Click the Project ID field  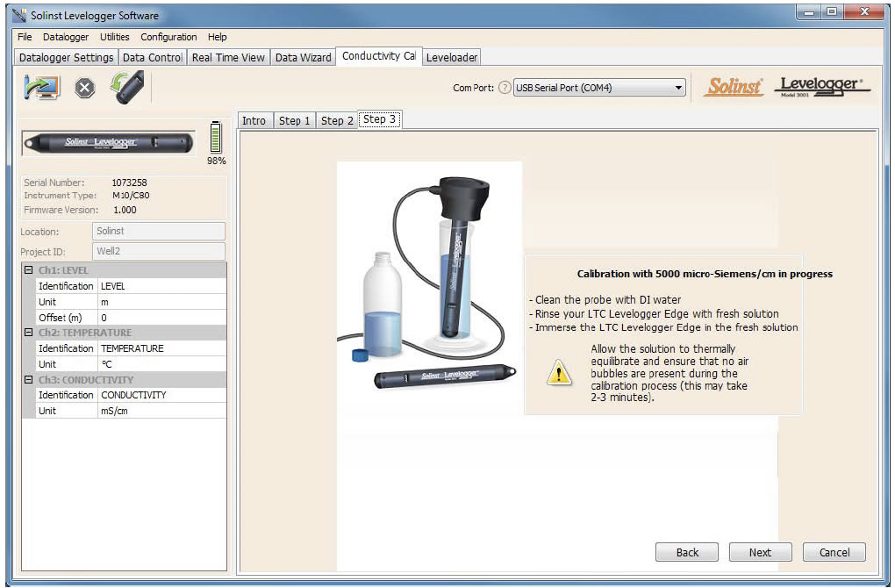158,251
